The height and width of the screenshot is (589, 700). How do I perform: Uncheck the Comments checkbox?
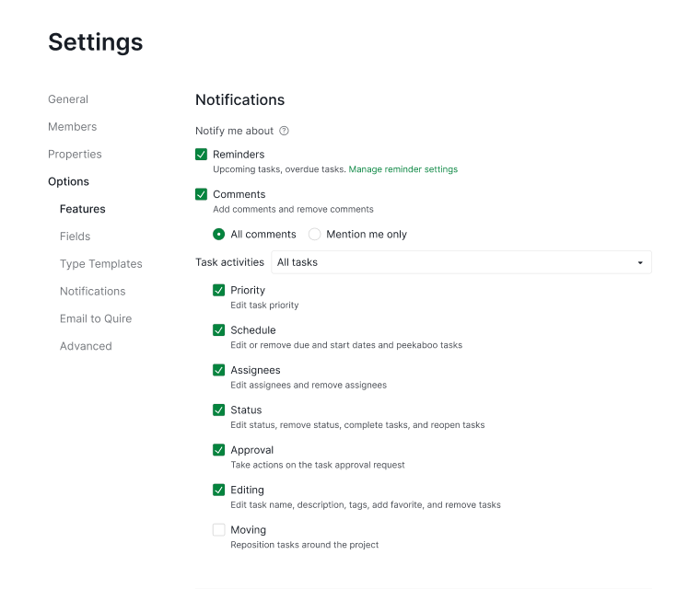[x=202, y=194]
